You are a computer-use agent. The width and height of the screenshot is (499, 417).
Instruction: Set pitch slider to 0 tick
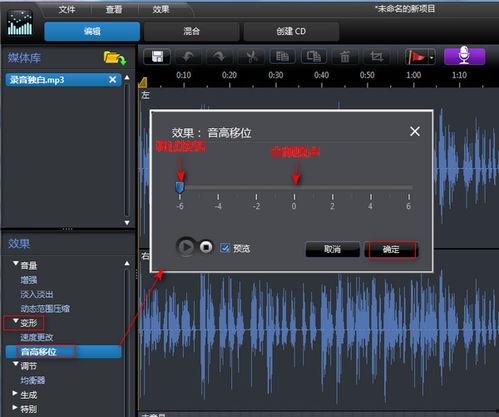[294, 197]
